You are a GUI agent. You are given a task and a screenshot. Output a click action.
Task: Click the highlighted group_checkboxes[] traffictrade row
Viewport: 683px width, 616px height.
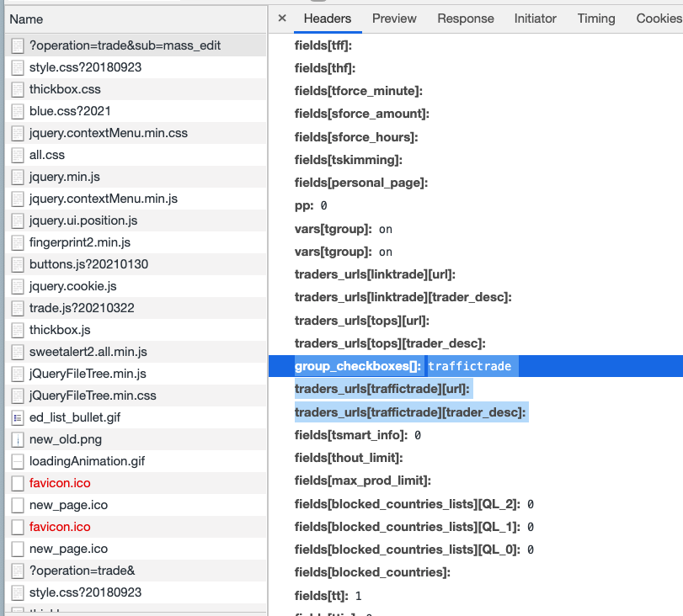(476, 366)
